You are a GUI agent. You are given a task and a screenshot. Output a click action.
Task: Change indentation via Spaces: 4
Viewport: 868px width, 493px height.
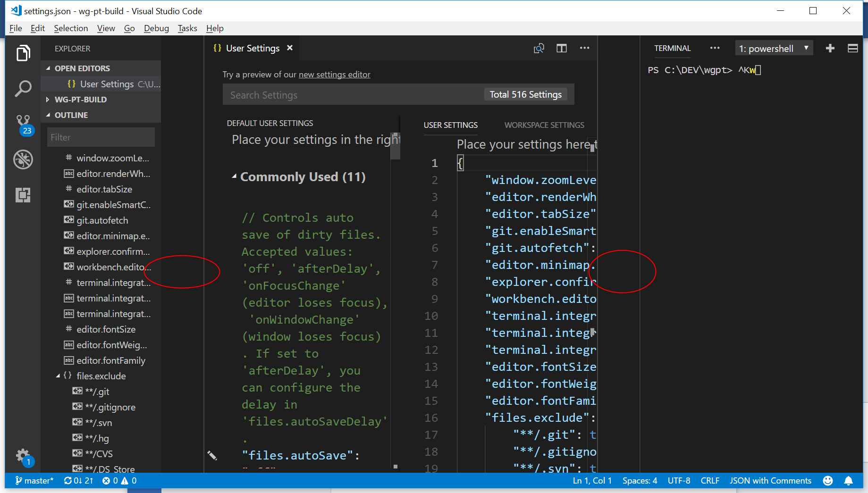pyautogui.click(x=640, y=481)
